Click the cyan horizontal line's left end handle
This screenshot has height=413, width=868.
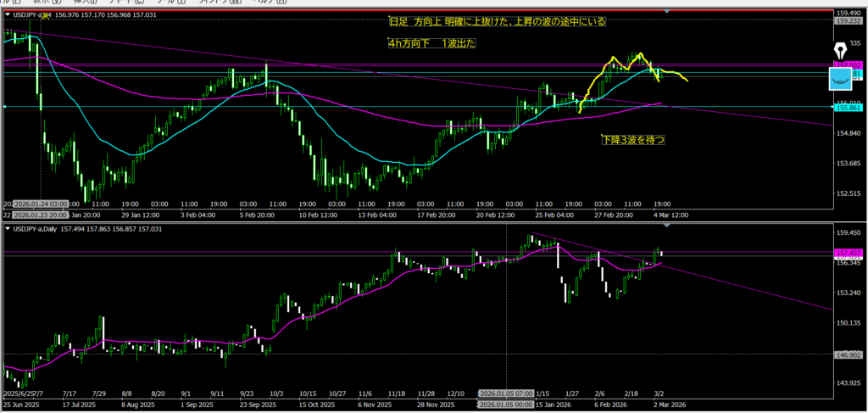click(5, 107)
